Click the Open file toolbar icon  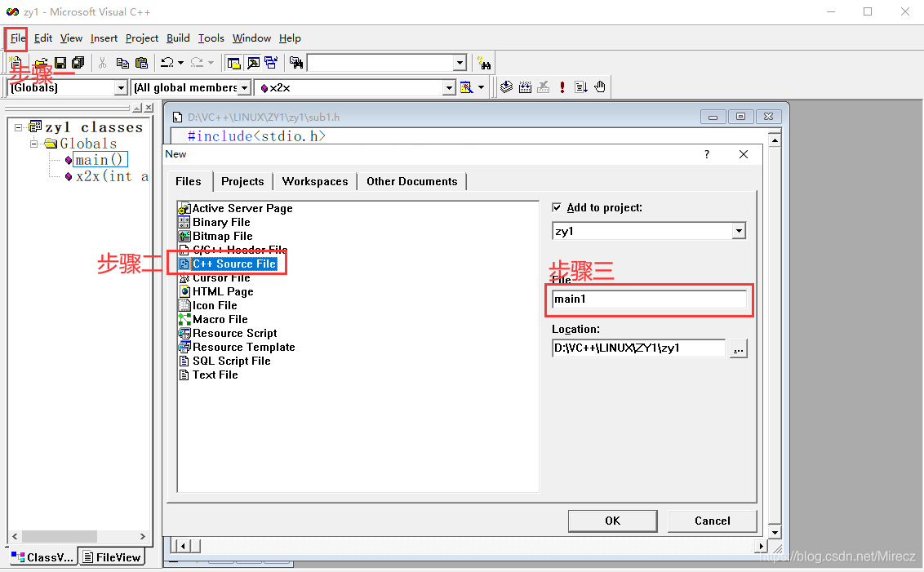41,63
